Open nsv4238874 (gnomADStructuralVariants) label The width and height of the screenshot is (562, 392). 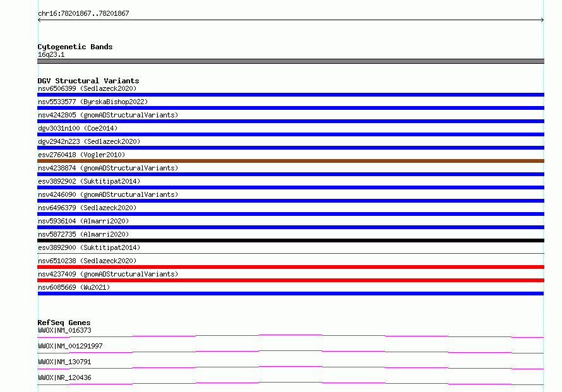pos(108,168)
